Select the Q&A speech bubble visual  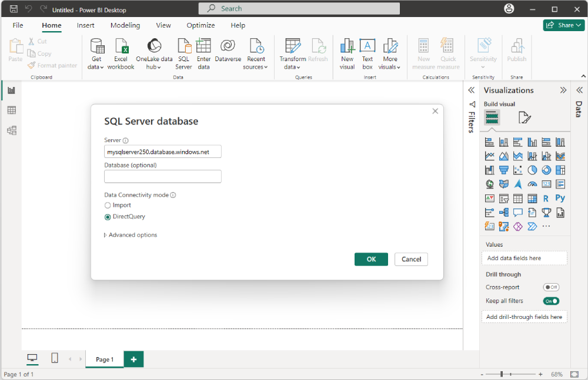(518, 213)
